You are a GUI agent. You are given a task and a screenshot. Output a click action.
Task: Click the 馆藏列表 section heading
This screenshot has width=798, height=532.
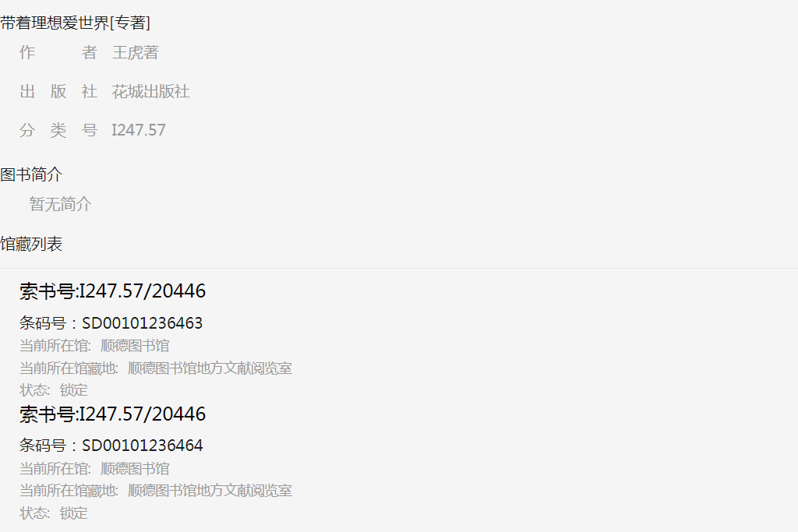(31, 244)
